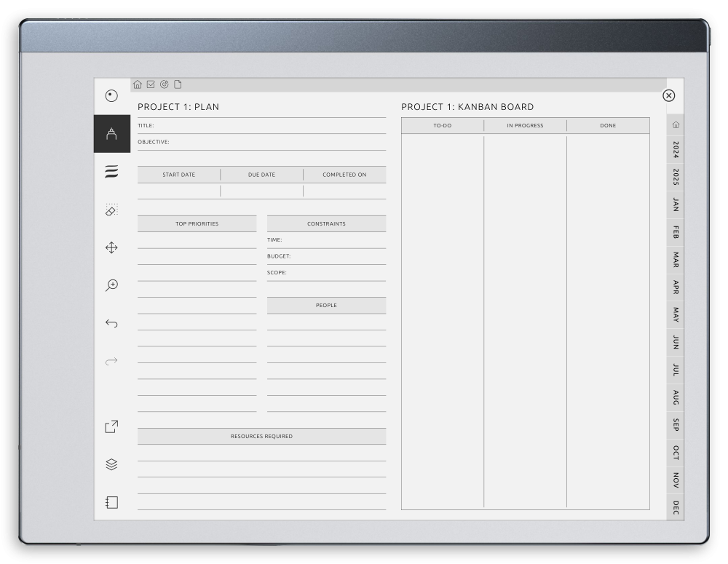Image resolution: width=728 pixels, height=564 pixels.
Task: Click the Home icon in the top toolbar
Action: pos(138,84)
